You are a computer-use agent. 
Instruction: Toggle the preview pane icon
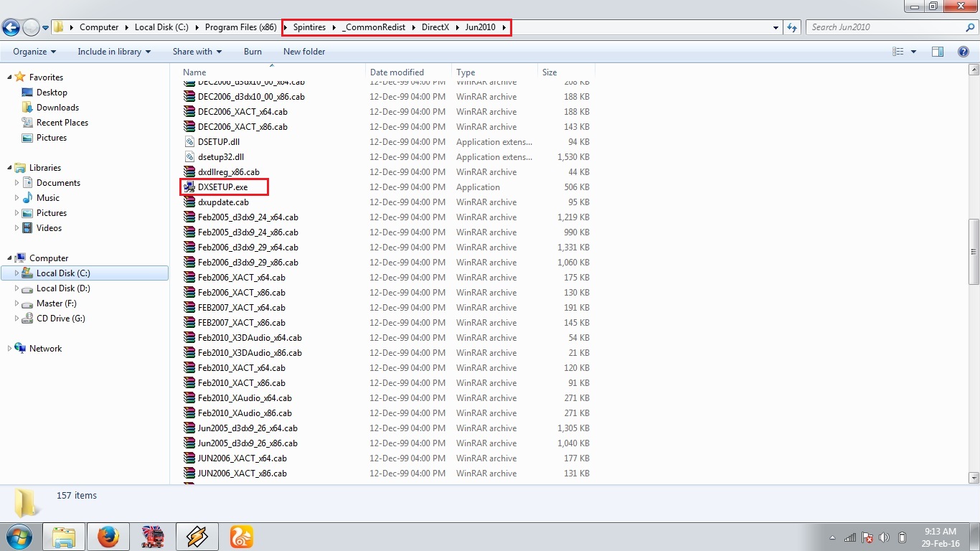(x=937, y=52)
